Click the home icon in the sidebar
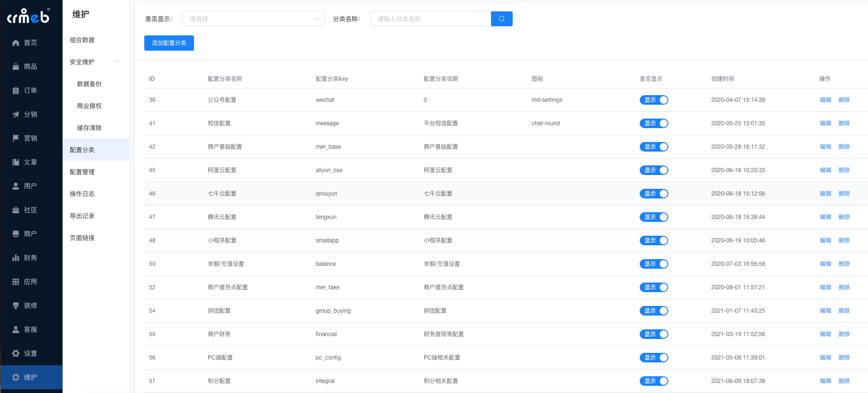 tap(16, 43)
